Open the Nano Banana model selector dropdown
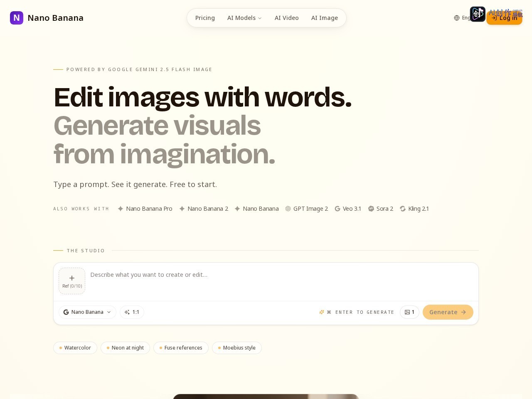Viewport: 532px width, 399px height. point(87,312)
